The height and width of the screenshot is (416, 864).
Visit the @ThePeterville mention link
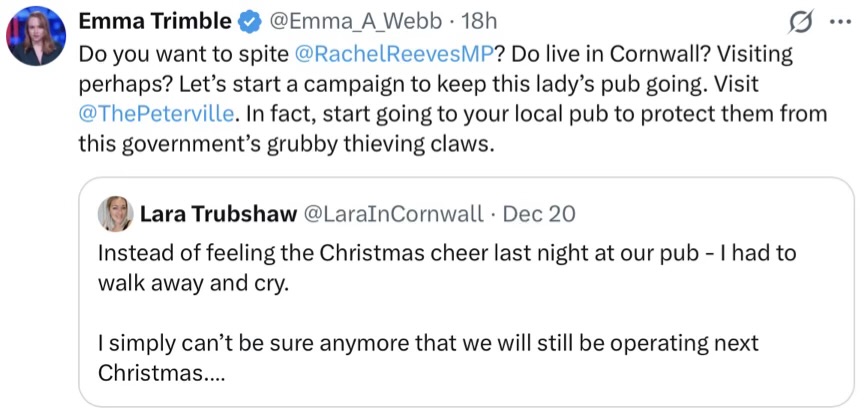[156, 113]
